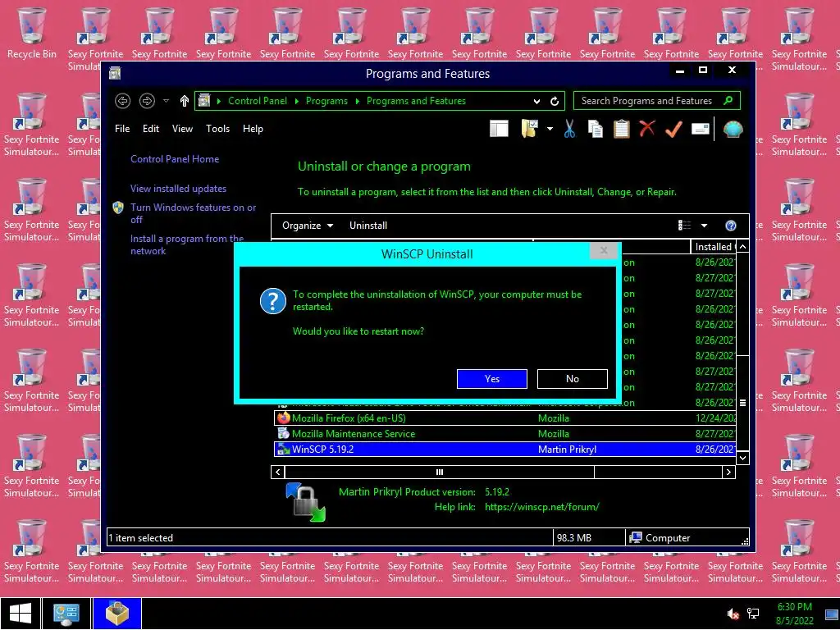This screenshot has width=840, height=630.
Task: Click the Mozilla Firefox program icon
Action: [283, 418]
